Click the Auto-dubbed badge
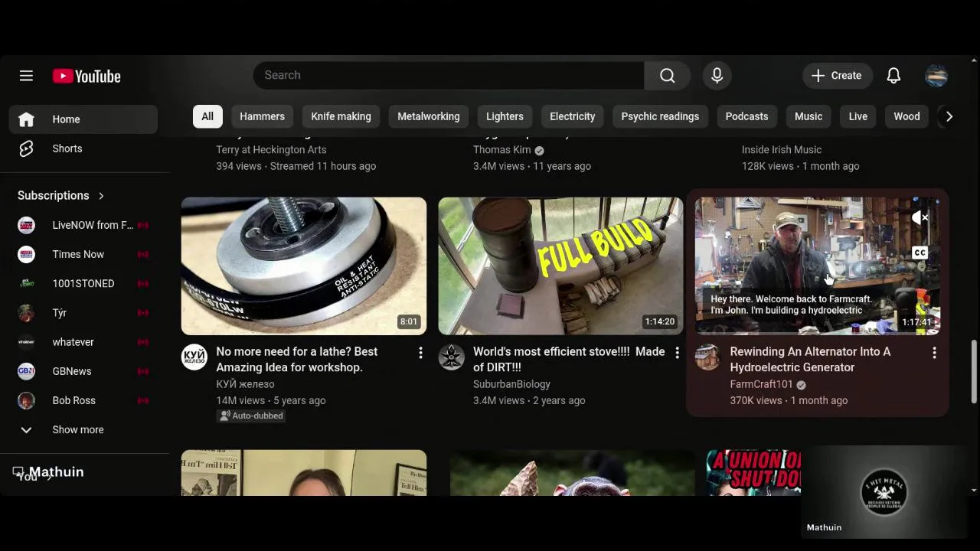The height and width of the screenshot is (551, 980). pos(251,416)
